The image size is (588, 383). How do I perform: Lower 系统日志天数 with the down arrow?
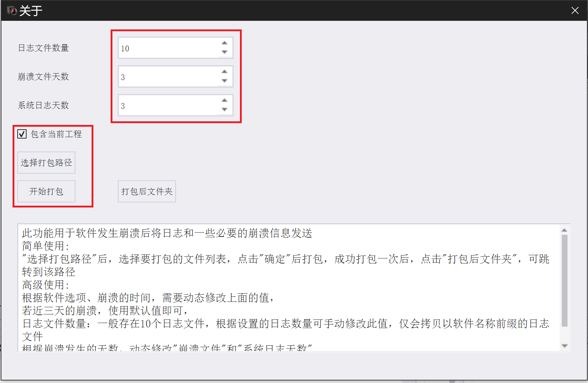tap(224, 110)
